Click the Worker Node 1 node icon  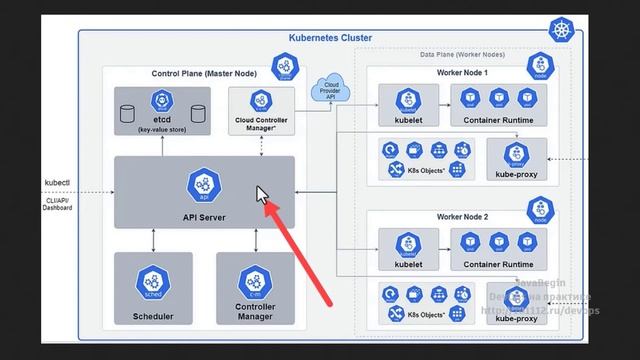[x=540, y=66]
